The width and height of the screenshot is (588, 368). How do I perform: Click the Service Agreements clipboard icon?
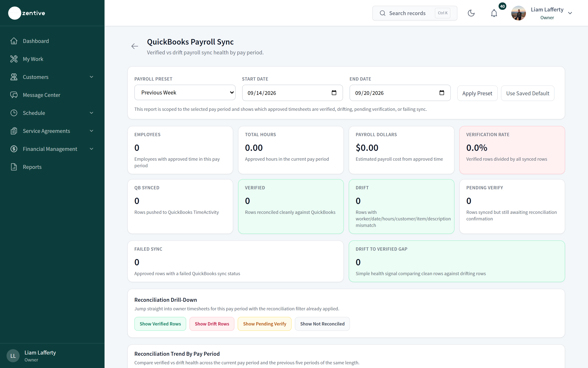14,131
